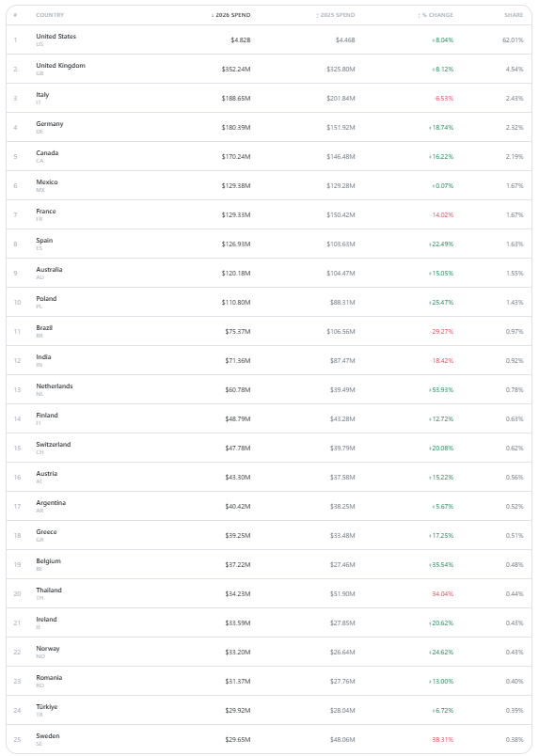The image size is (539, 756).
Task: Select the Türkiye row
Action: point(269,710)
